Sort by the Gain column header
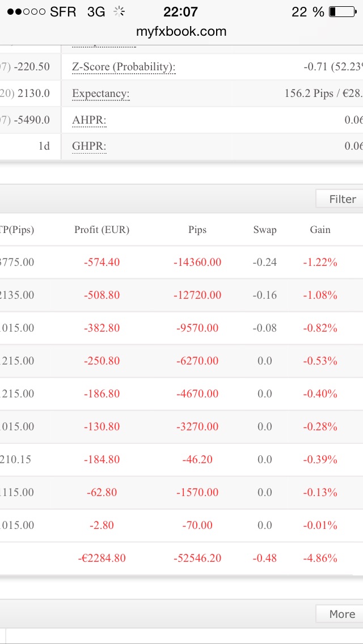This screenshot has height=644, width=363. [x=320, y=230]
